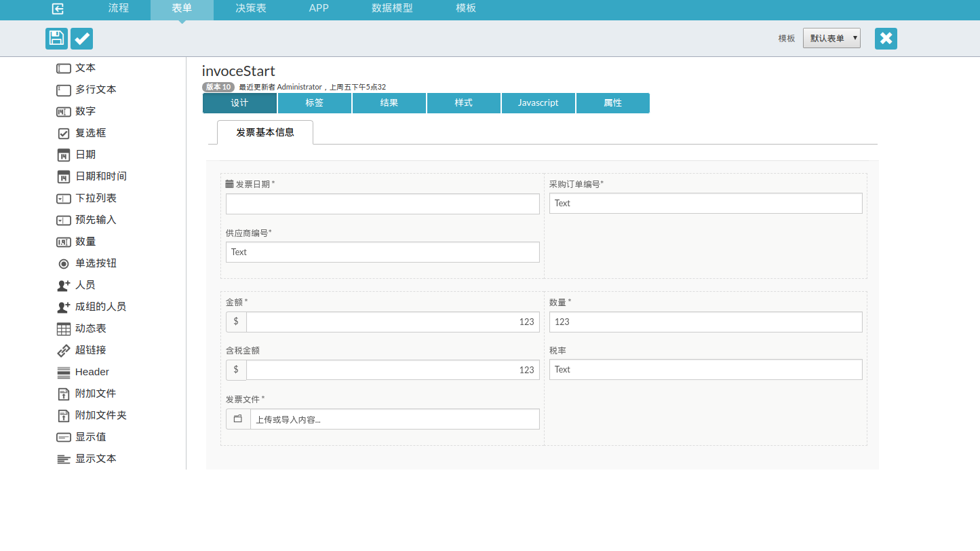Open the 表单 top menu
The image size is (980, 551).
[x=182, y=8]
